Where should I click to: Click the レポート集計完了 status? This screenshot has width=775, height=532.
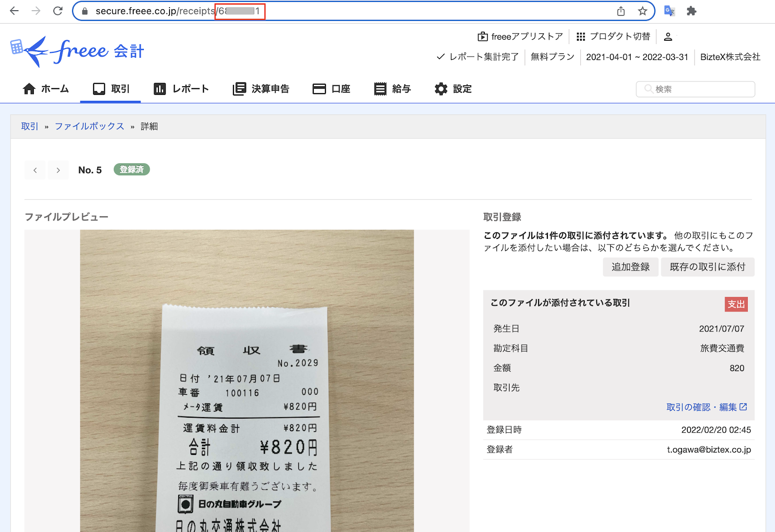point(478,57)
